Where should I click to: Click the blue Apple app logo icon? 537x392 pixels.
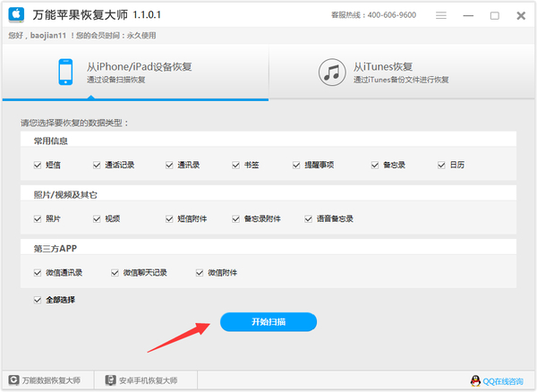coord(16,14)
